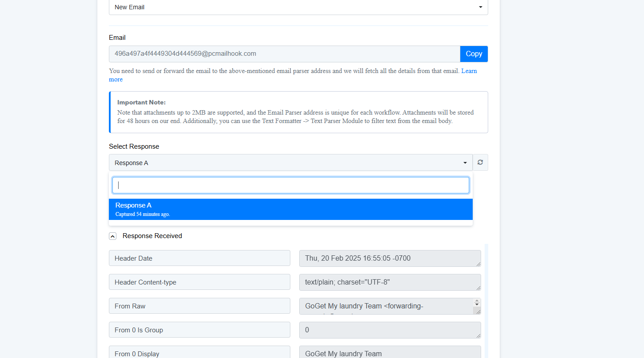Screen dimensions: 644x358
Task: Click the GoGet My laundry Team display value
Action: 390,352
